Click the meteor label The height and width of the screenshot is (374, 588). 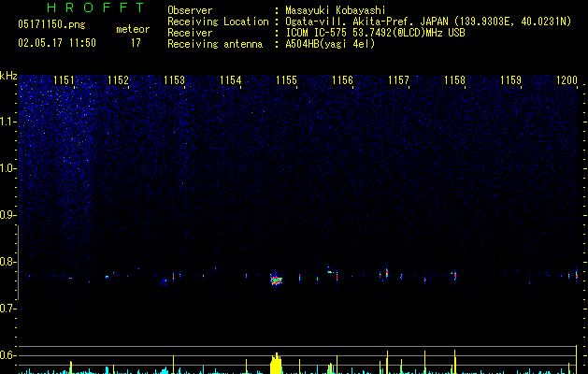pos(133,29)
